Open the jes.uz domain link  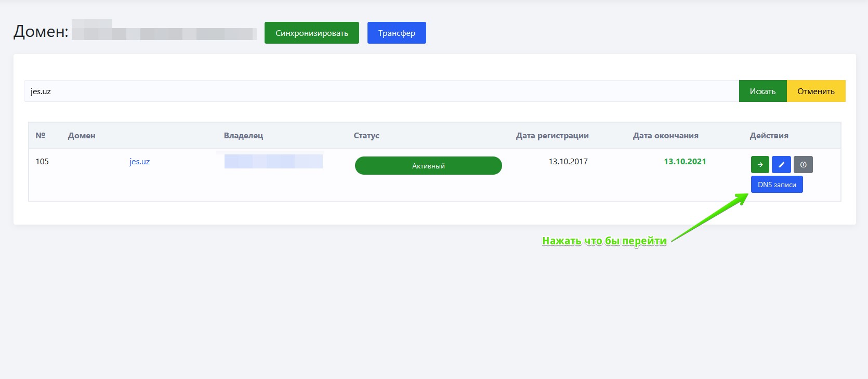click(139, 162)
